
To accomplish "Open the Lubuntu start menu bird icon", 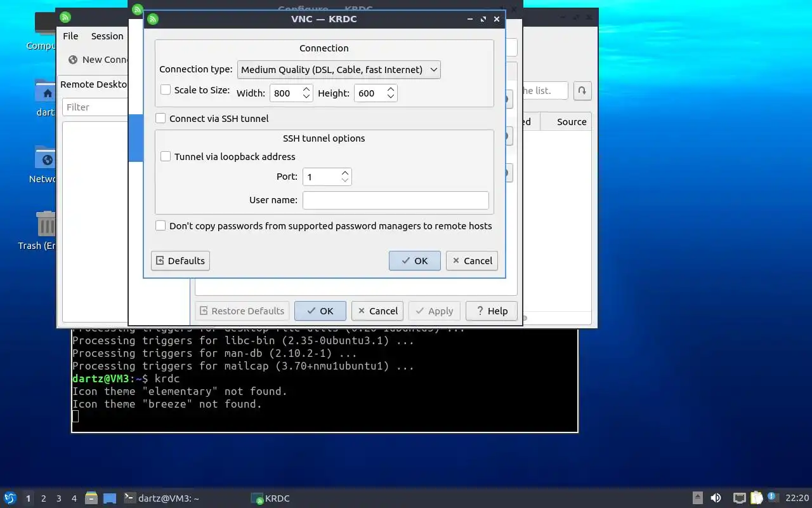I will pyautogui.click(x=10, y=498).
